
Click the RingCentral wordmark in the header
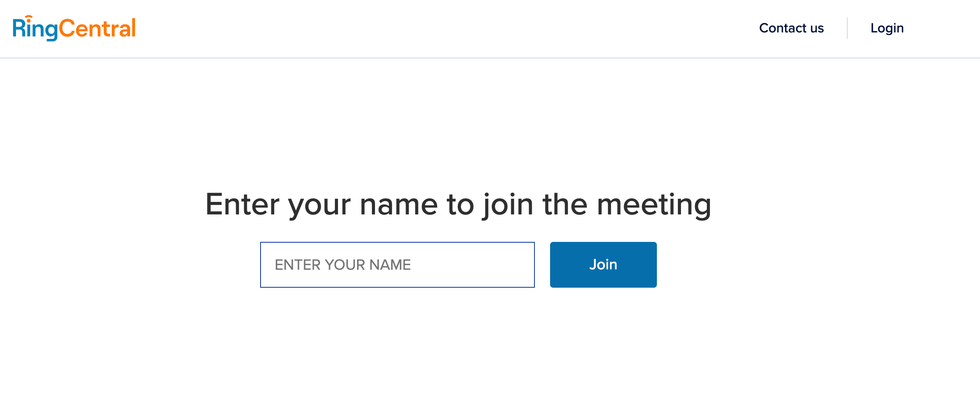(x=74, y=27)
